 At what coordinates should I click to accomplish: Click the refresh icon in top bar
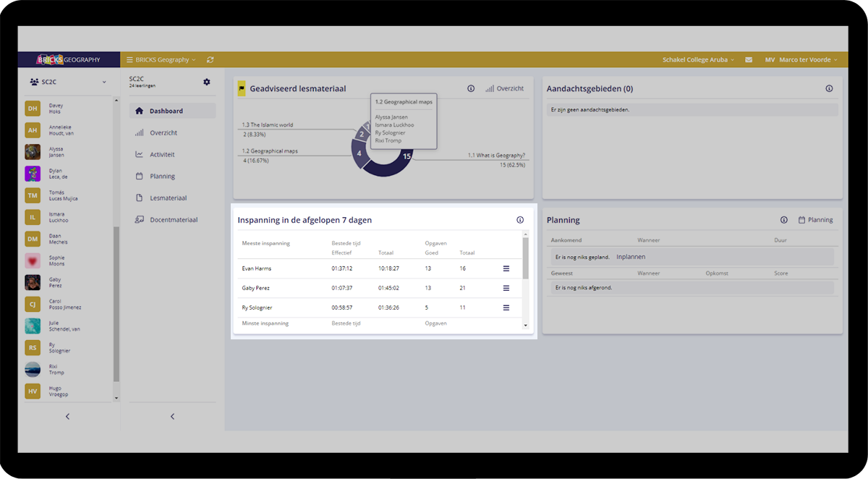point(210,60)
